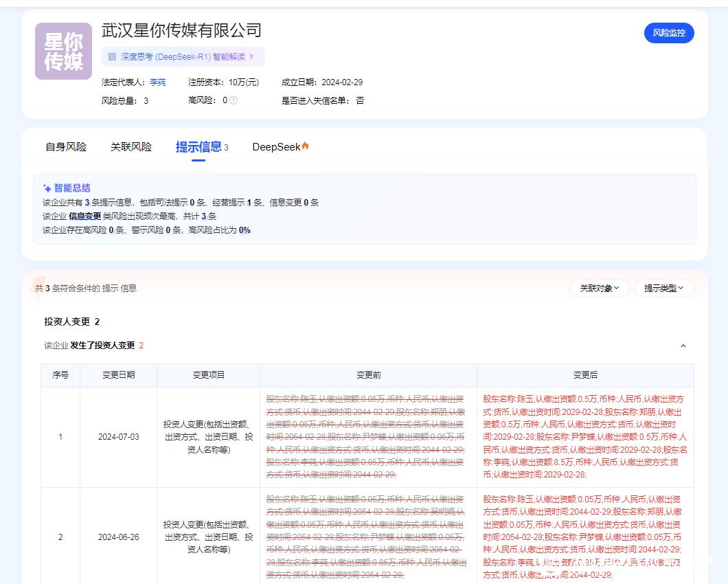Open the DeepSeek tab
This screenshot has width=728, height=584.
276,147
